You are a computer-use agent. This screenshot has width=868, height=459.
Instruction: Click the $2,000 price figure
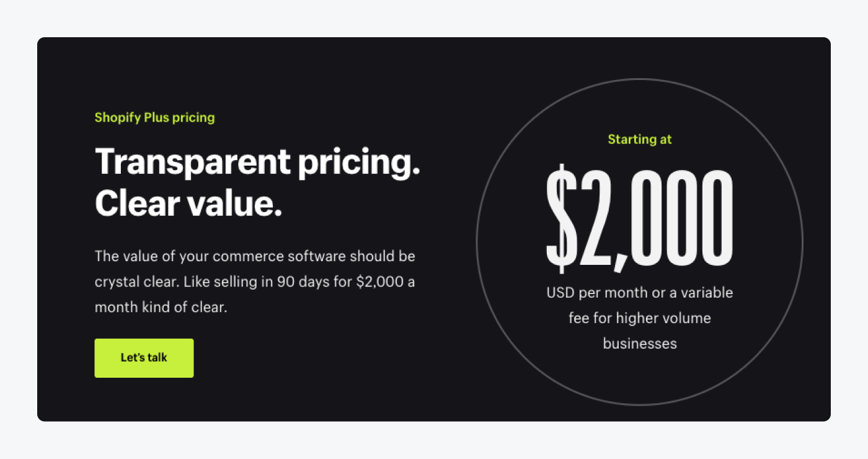pyautogui.click(x=639, y=218)
